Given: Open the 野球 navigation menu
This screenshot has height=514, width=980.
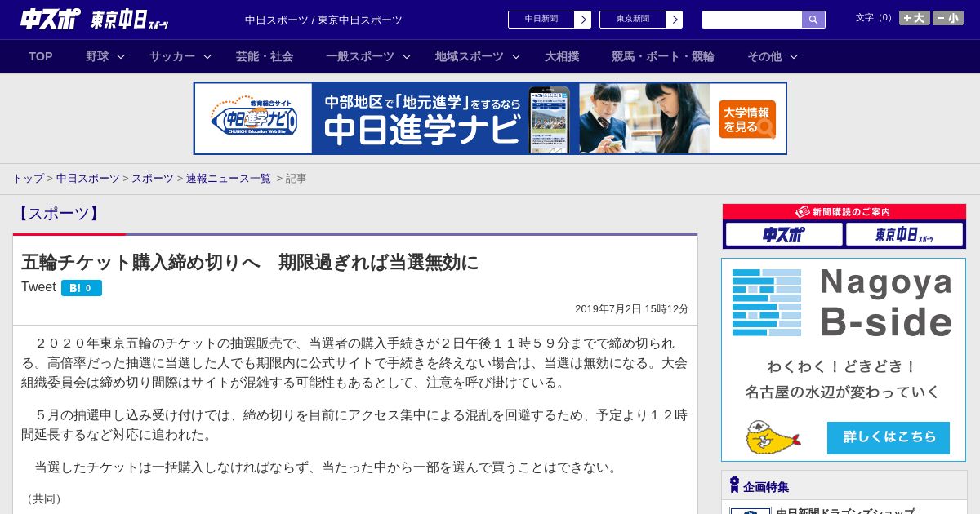Looking at the screenshot, I should [97, 56].
